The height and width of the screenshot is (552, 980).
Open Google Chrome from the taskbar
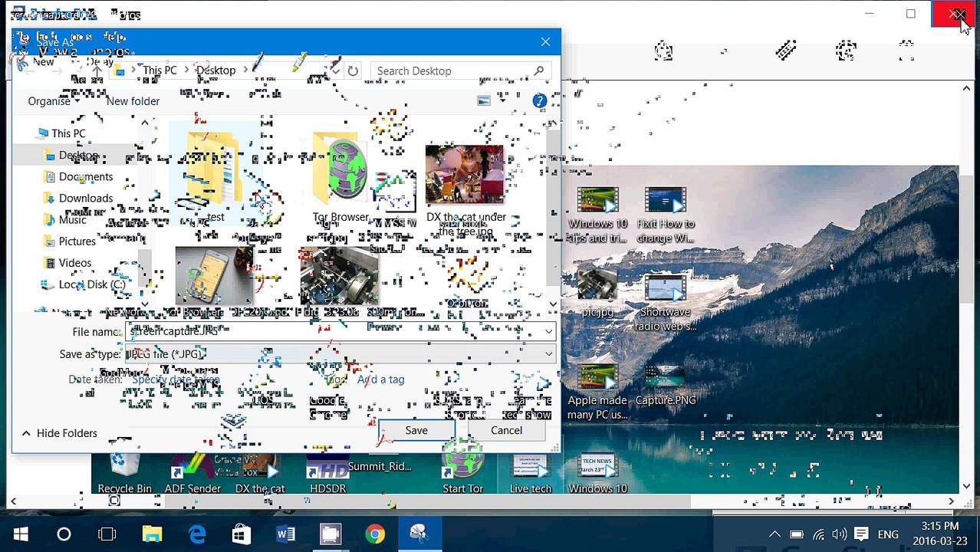[375, 534]
